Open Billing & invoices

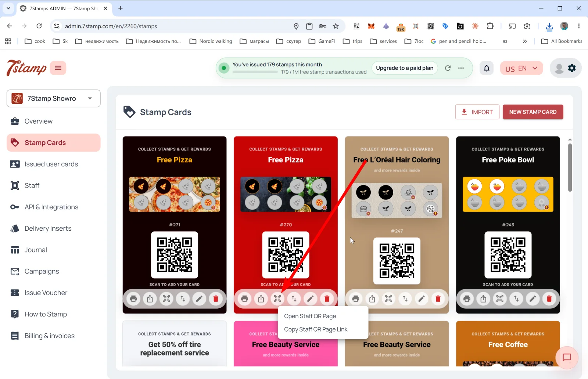click(54, 336)
